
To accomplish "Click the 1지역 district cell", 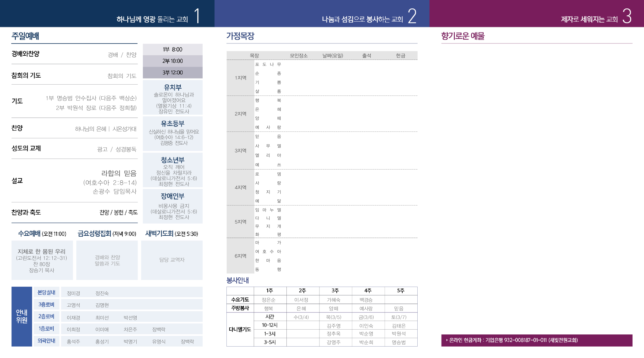I will click(240, 78).
